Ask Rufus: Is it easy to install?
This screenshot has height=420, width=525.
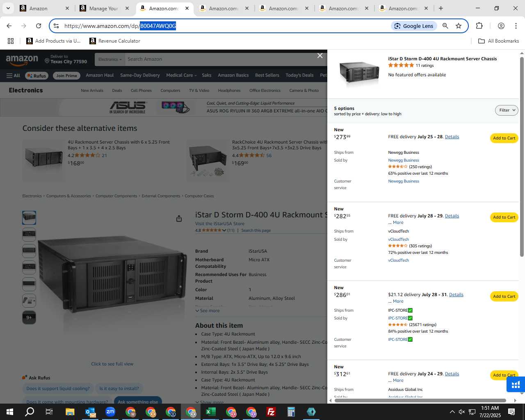click(x=119, y=389)
